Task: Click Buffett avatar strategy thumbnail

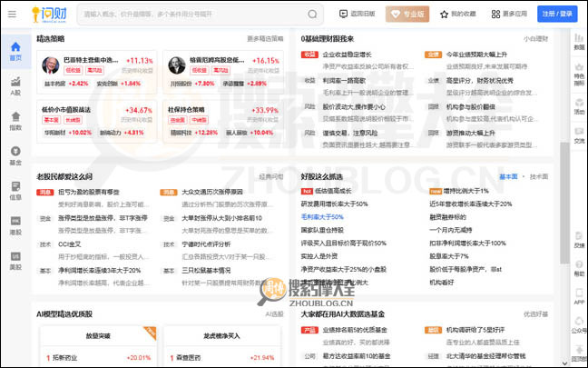Action: pos(50,65)
